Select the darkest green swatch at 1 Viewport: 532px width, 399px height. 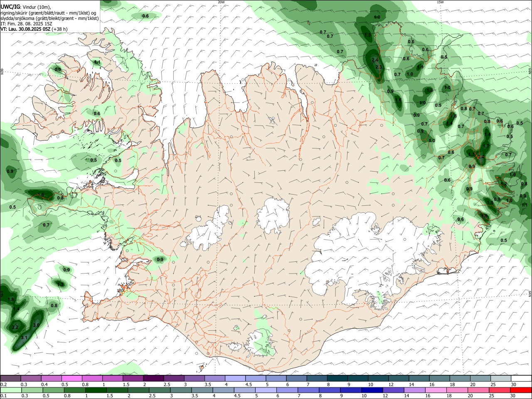[x=96, y=390]
